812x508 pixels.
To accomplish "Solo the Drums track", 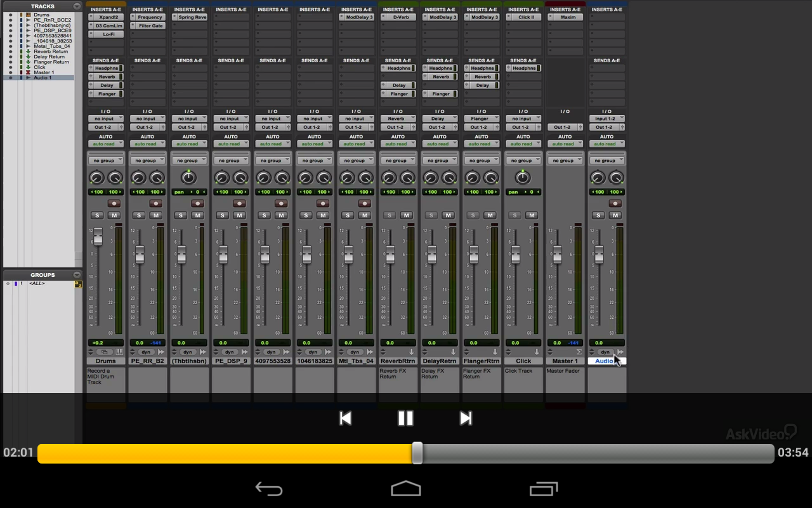I will [x=97, y=216].
